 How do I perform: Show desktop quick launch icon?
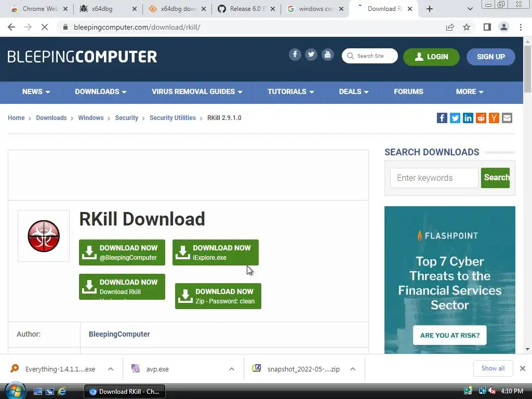click(37, 391)
